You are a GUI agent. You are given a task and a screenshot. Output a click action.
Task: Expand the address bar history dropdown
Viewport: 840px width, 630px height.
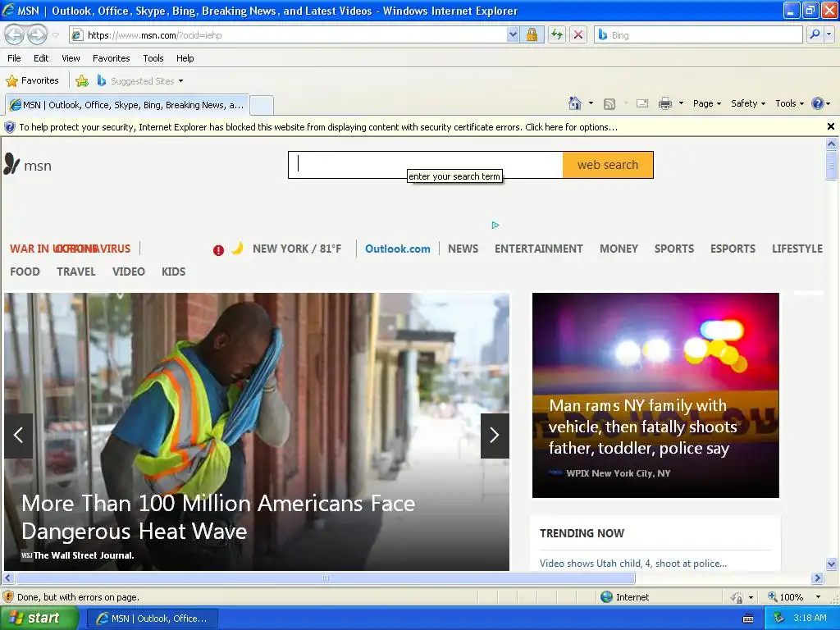[x=513, y=34]
